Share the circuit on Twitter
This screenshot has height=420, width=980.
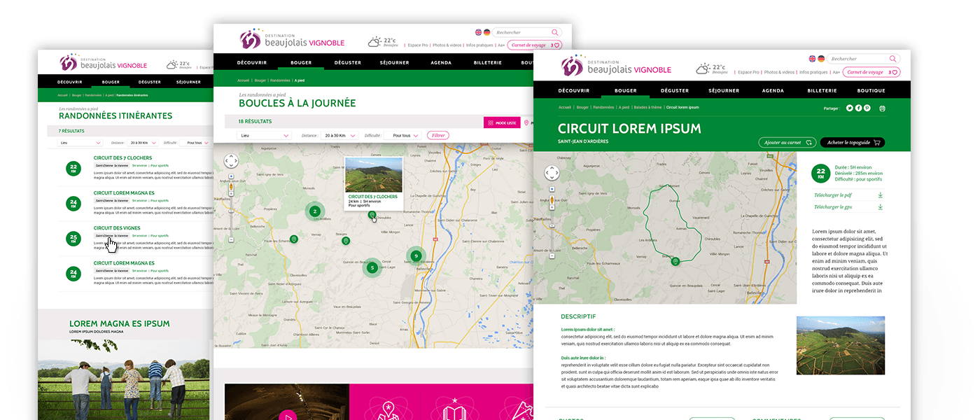(x=849, y=108)
